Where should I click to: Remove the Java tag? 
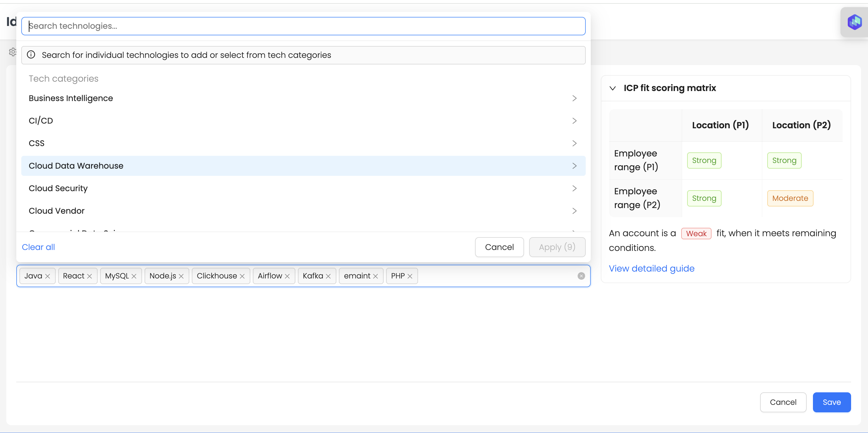pos(48,276)
